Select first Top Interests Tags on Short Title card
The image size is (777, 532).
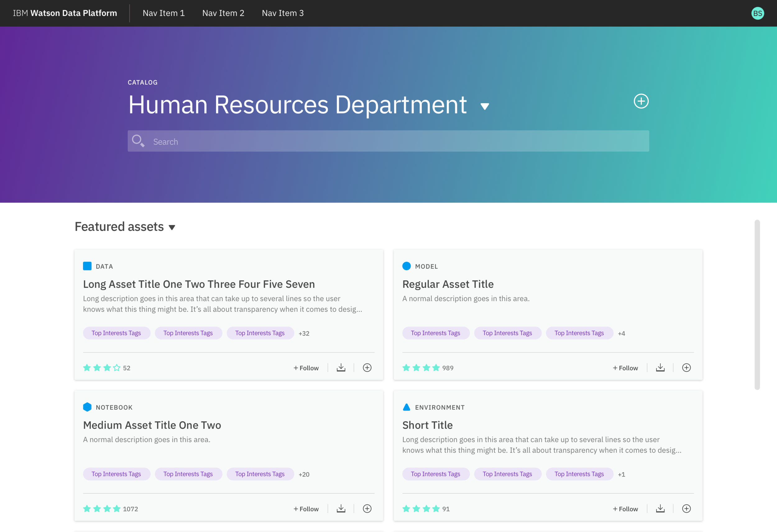point(435,474)
